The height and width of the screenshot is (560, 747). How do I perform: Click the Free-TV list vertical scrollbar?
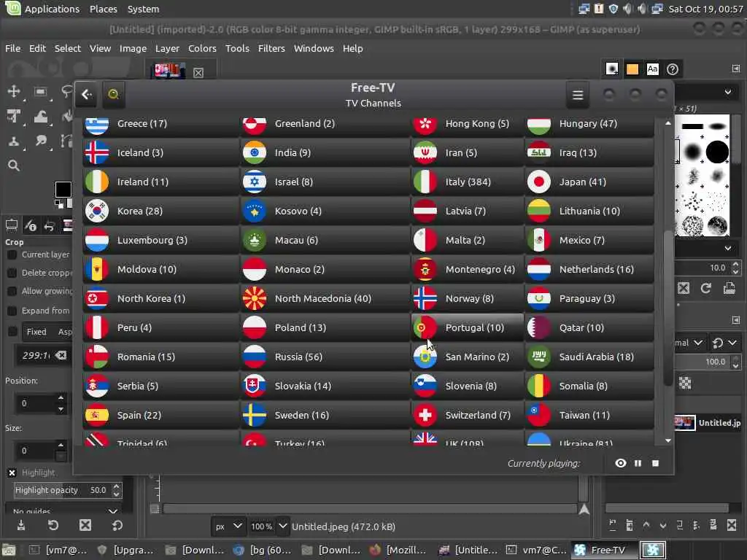(668, 308)
